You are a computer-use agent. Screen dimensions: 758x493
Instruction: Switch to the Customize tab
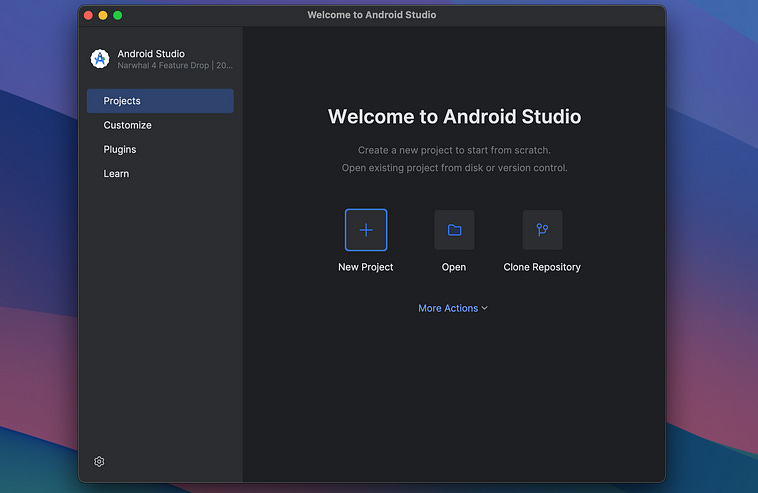(160, 125)
